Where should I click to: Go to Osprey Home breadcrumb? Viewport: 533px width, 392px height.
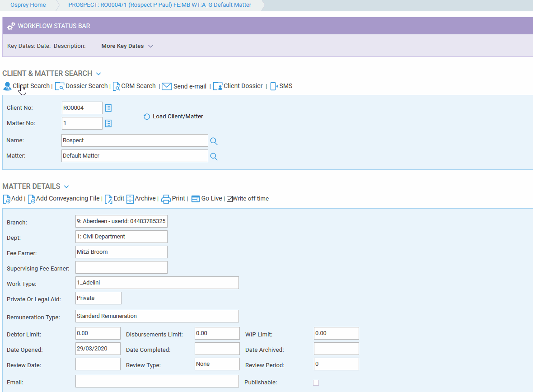28,5
